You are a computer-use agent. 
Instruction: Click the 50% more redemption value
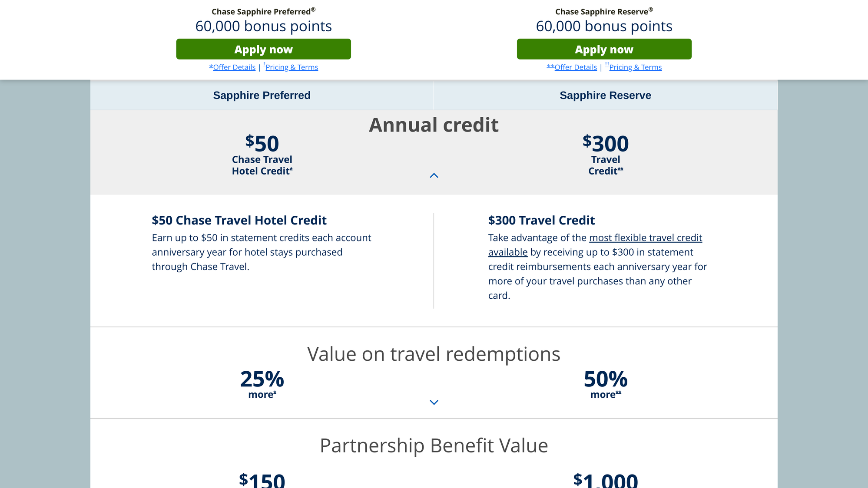click(x=606, y=379)
